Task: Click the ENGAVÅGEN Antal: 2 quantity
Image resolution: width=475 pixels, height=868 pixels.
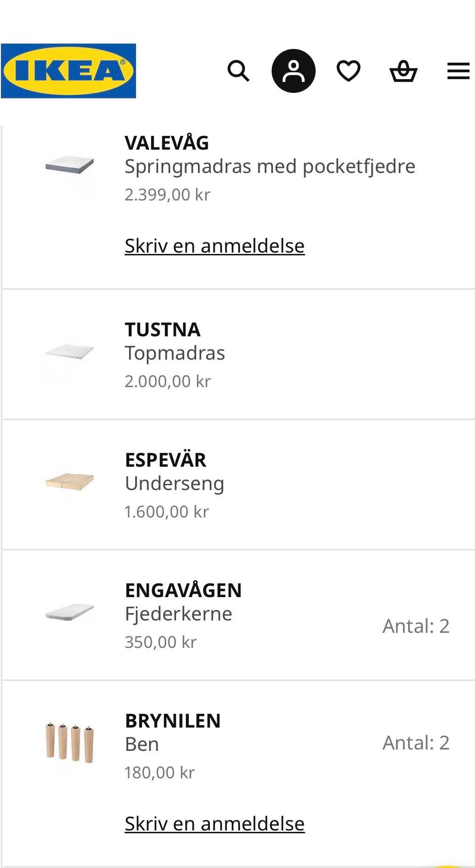Action: pos(416,626)
